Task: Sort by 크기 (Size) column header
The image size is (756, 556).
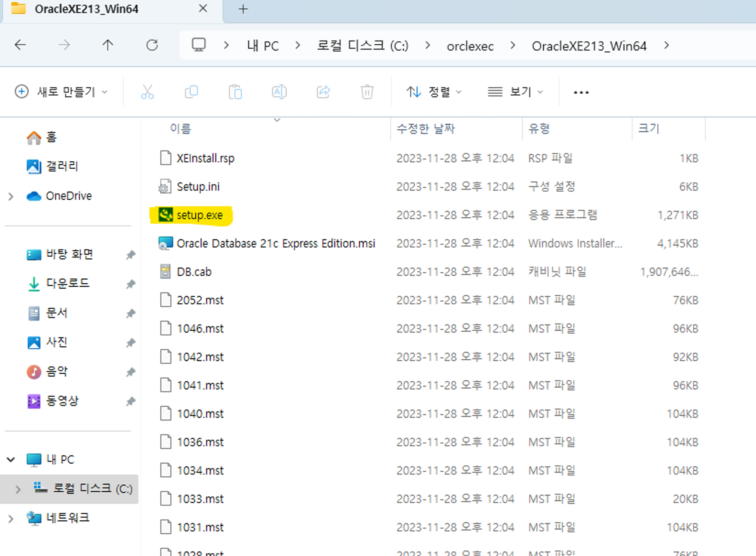Action: tap(649, 129)
